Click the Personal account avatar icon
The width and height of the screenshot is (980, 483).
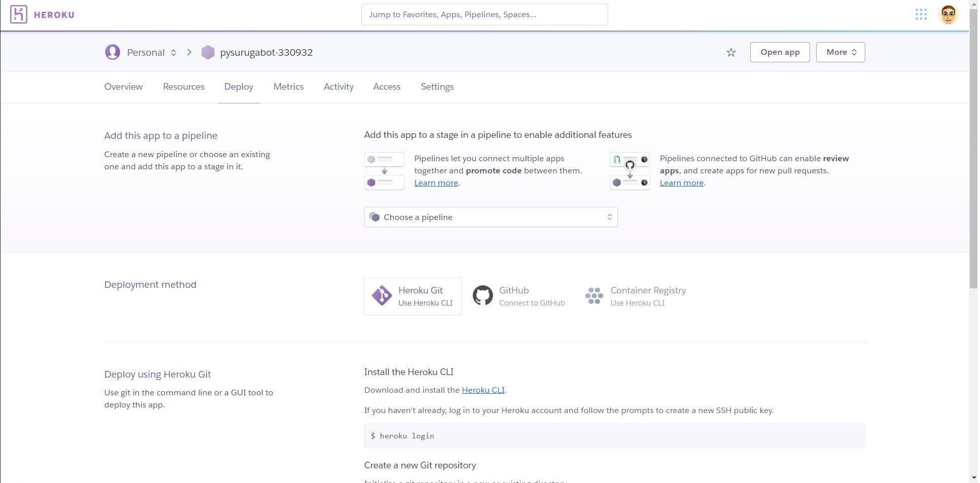(112, 52)
